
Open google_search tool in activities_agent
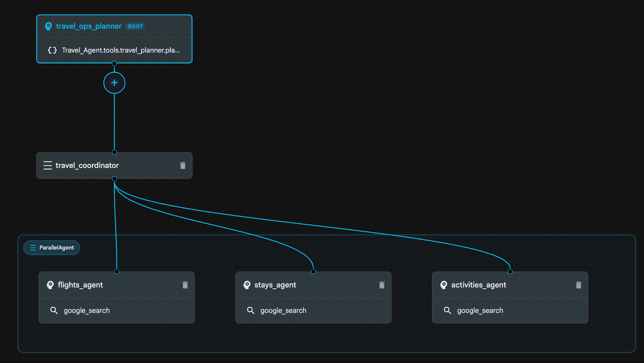(x=480, y=311)
